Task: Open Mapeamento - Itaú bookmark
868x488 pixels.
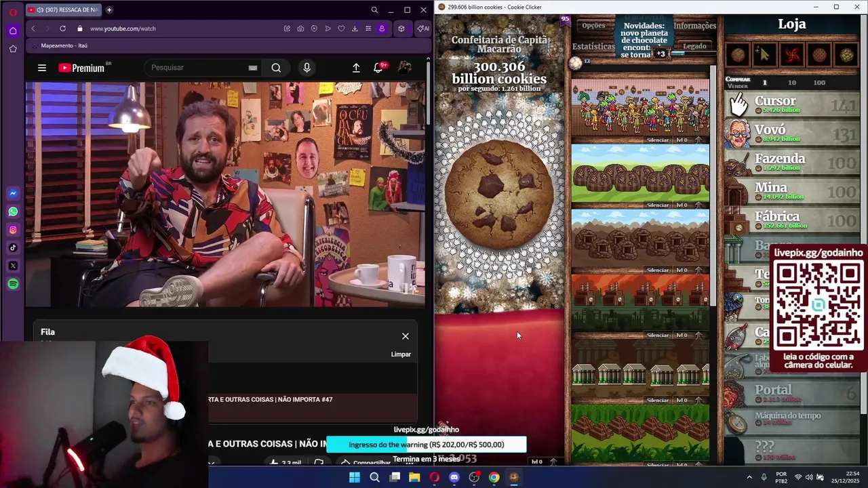Action: pyautogui.click(x=60, y=45)
